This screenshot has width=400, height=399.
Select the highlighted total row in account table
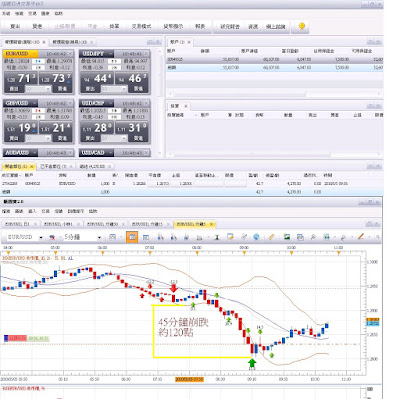274,68
